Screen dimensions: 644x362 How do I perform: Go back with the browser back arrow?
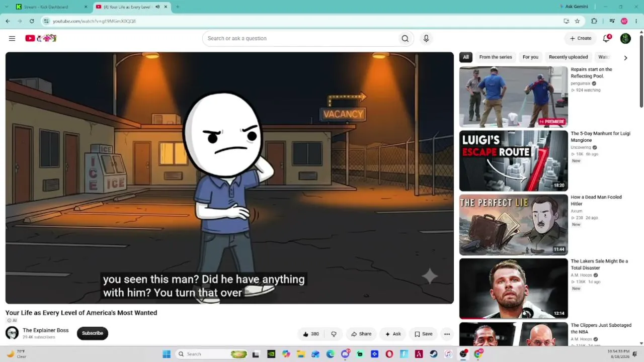point(8,21)
